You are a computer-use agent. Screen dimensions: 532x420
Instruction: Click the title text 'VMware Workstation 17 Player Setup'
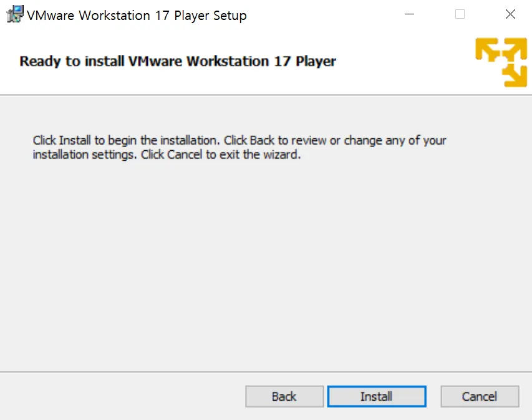click(x=137, y=16)
